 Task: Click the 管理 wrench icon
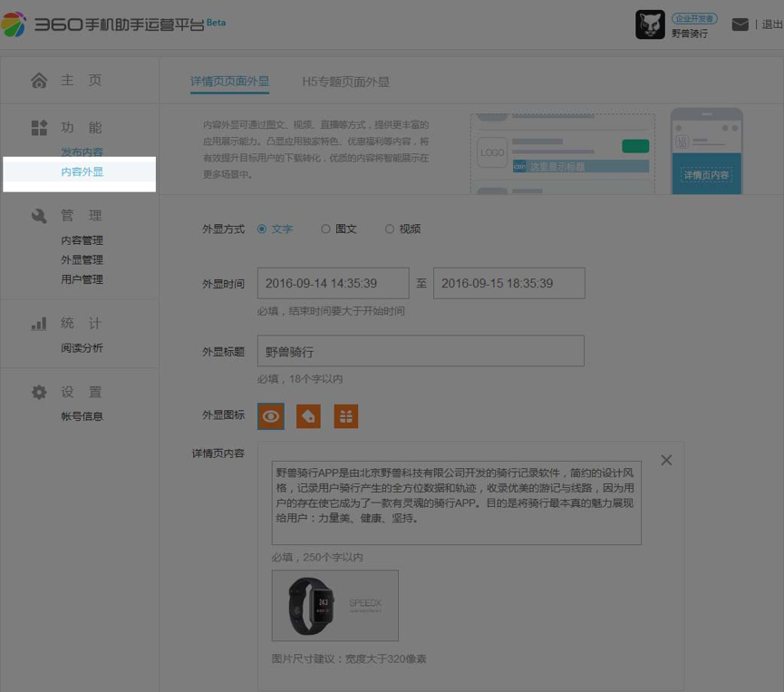39,216
